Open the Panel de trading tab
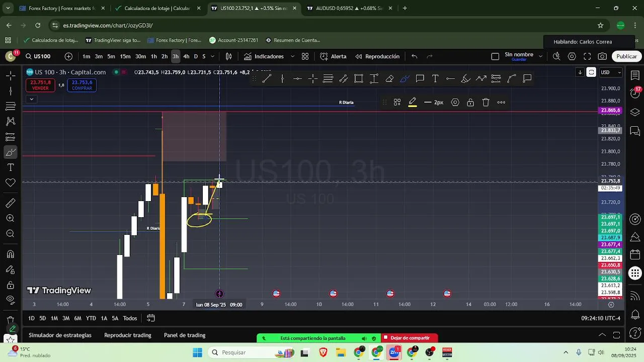The width and height of the screenshot is (644, 362). coord(185,335)
